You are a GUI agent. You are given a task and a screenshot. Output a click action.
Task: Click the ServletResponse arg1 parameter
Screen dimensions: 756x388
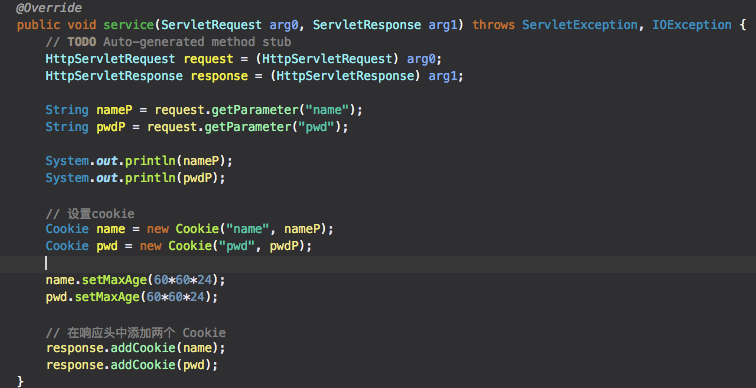coord(385,25)
